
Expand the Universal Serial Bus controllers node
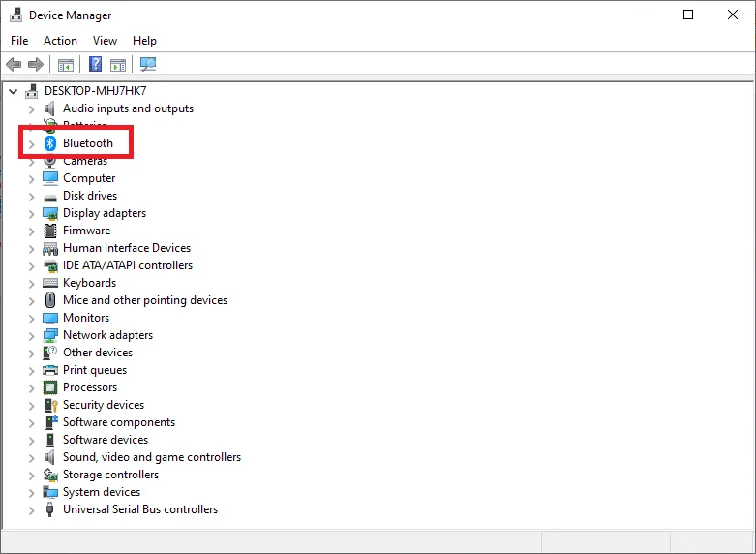(31, 510)
